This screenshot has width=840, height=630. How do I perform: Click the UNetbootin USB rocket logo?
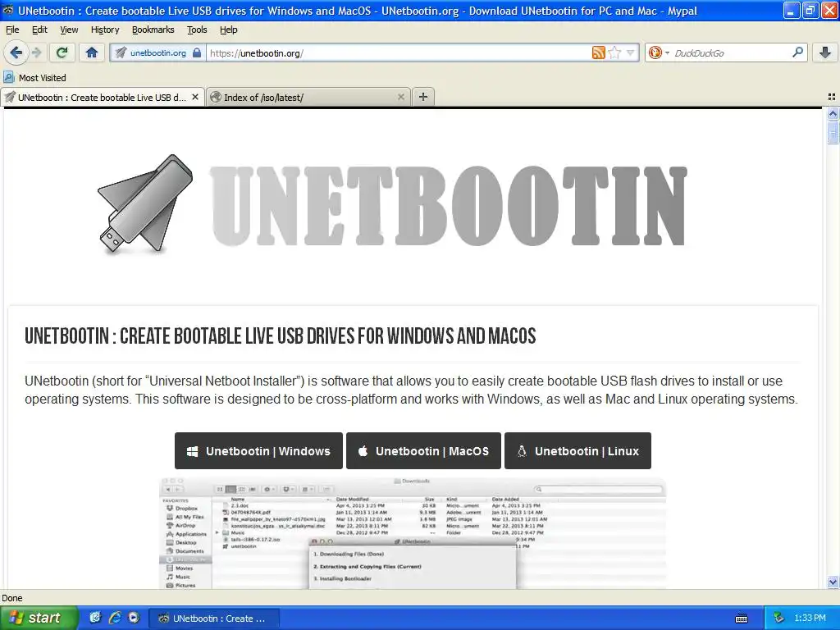(145, 204)
